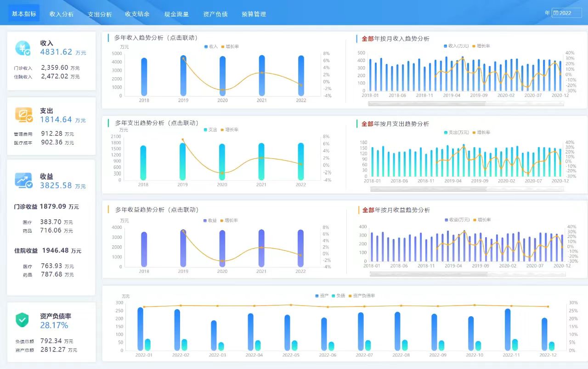The image size is (588, 369).
Task: Go to the 支出分析 tab
Action: point(100,14)
